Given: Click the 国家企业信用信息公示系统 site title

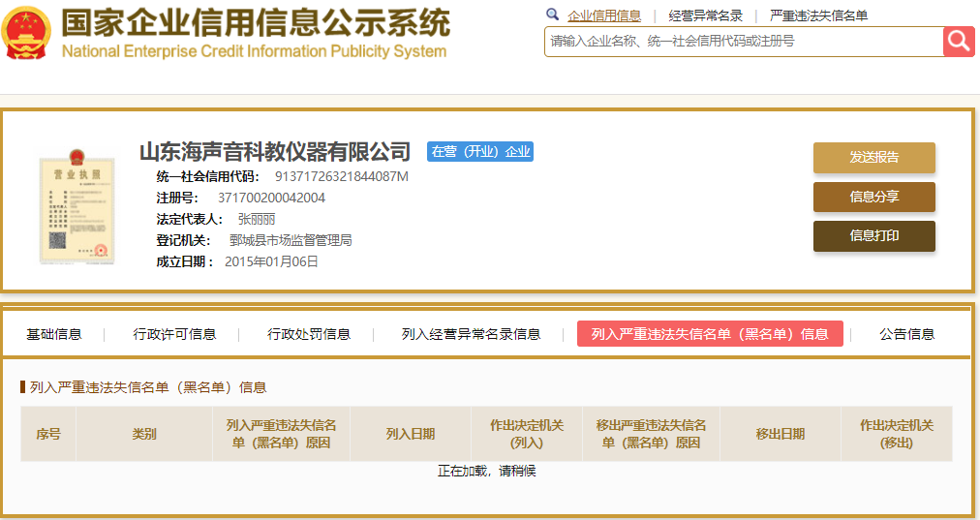Looking at the screenshot, I should tap(256, 23).
